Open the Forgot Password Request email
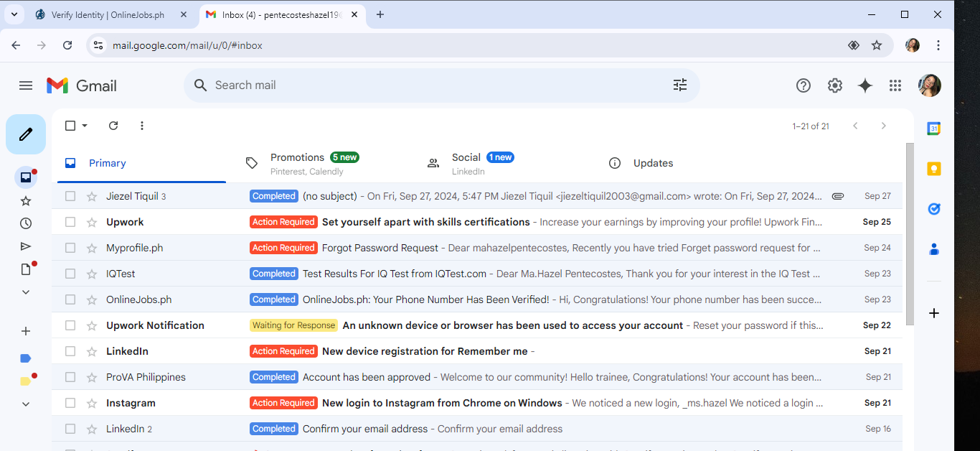The height and width of the screenshot is (451, 980). (x=477, y=248)
